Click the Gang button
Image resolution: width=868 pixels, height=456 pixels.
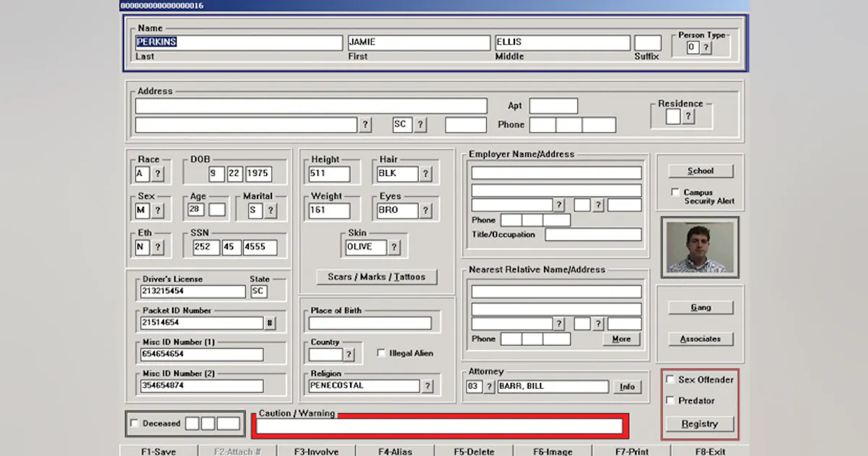(x=700, y=308)
